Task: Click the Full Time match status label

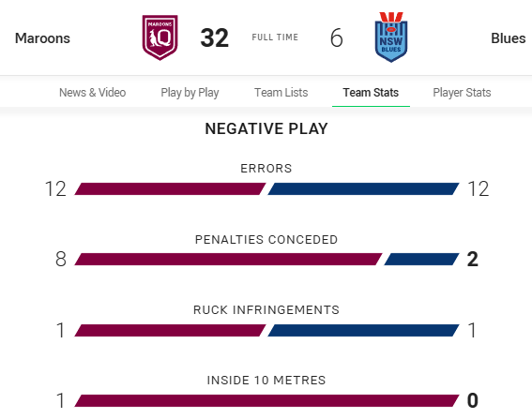Action: point(275,37)
